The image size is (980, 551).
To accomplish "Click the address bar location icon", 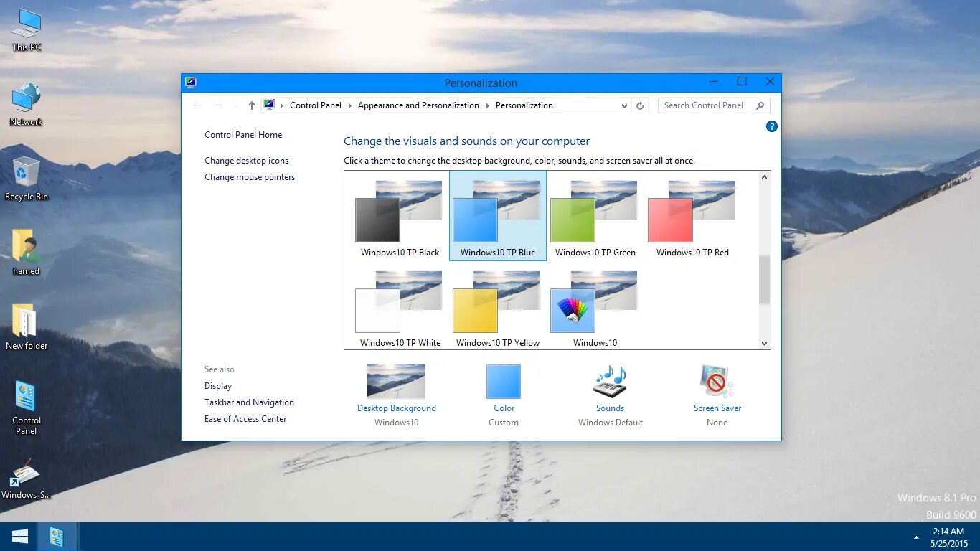I will (x=269, y=105).
